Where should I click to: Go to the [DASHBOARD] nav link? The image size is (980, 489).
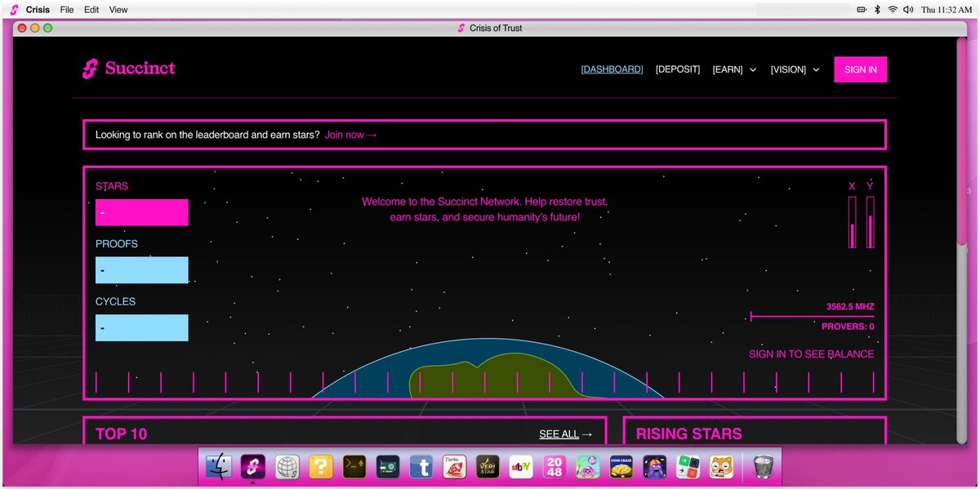click(612, 69)
